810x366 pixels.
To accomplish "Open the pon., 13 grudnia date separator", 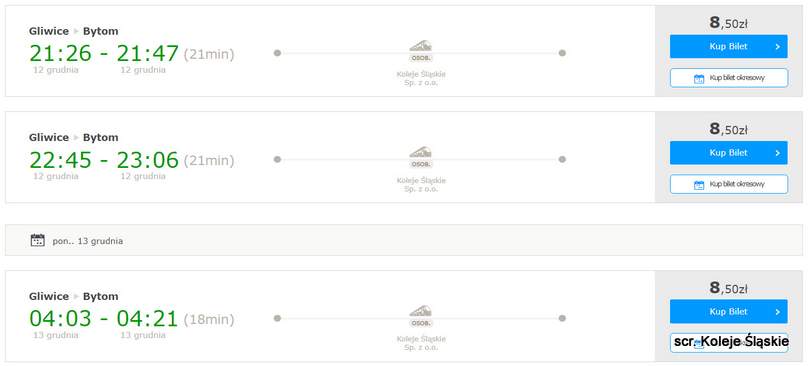I will (404, 240).
